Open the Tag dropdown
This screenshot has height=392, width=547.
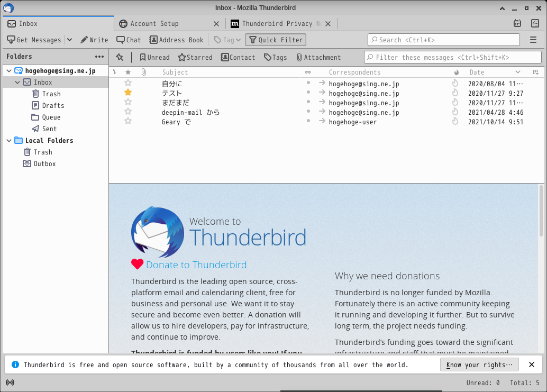pos(227,40)
